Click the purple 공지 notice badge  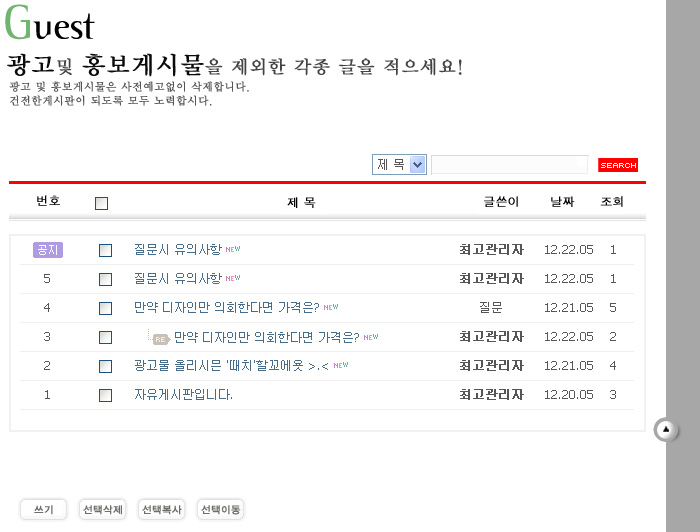[47, 250]
